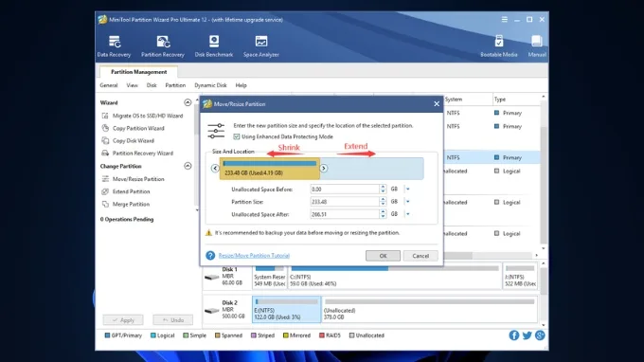644x362 pixels.
Task: Choose Merge Partition in sidebar
Action: click(126, 204)
